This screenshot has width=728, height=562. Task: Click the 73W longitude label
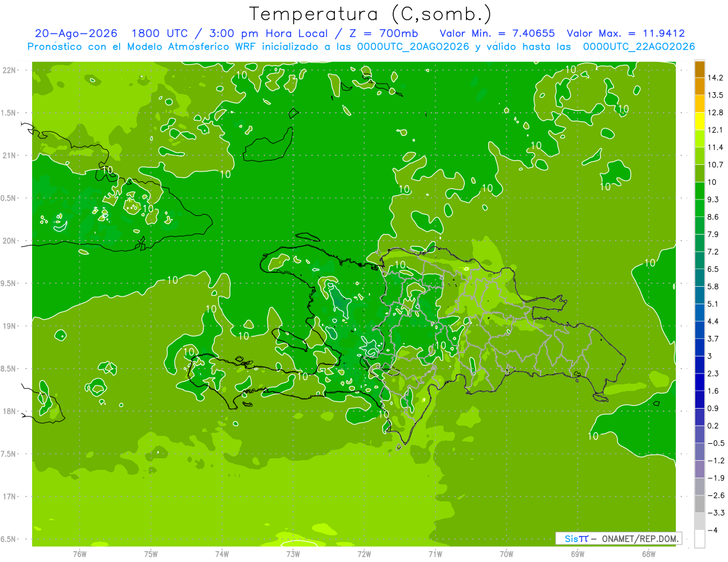tap(293, 554)
